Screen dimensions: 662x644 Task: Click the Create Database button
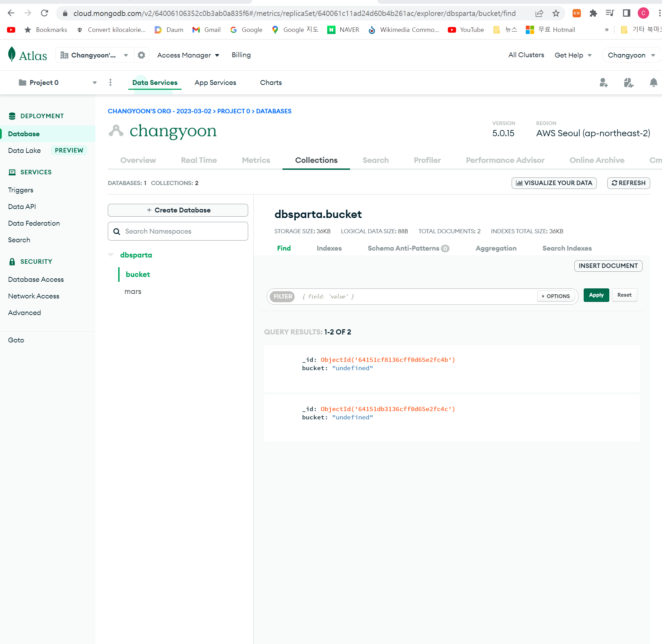[x=178, y=210]
